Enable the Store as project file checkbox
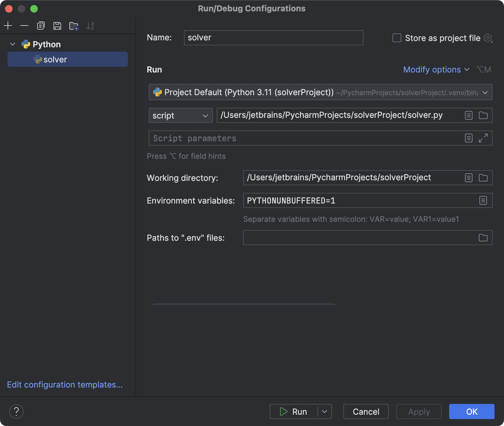 click(x=396, y=38)
